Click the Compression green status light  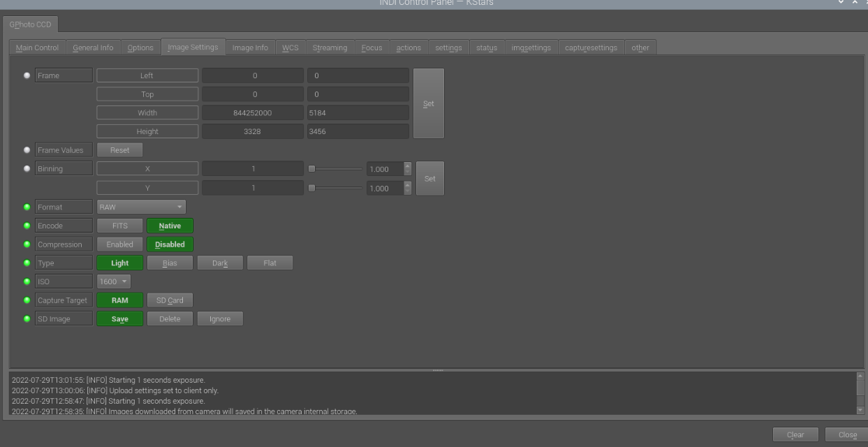[27, 244]
